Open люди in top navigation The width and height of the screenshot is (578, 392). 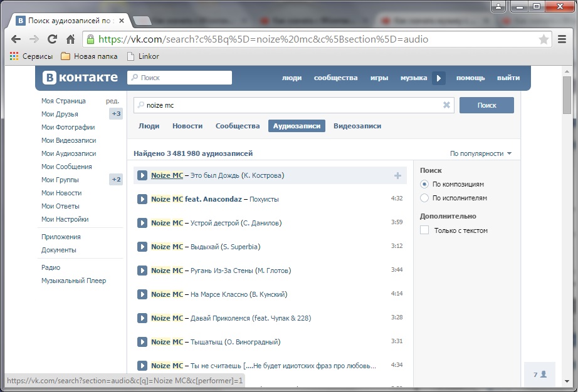coord(292,78)
